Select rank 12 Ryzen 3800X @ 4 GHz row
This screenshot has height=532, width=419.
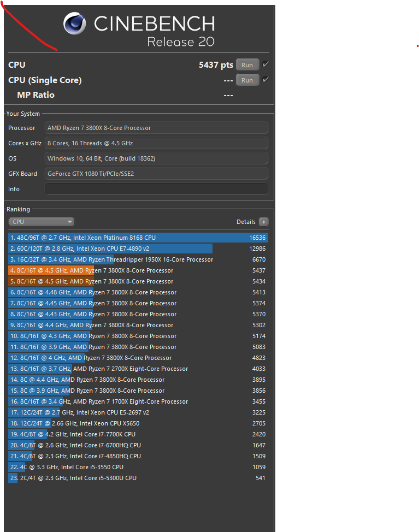click(138, 358)
